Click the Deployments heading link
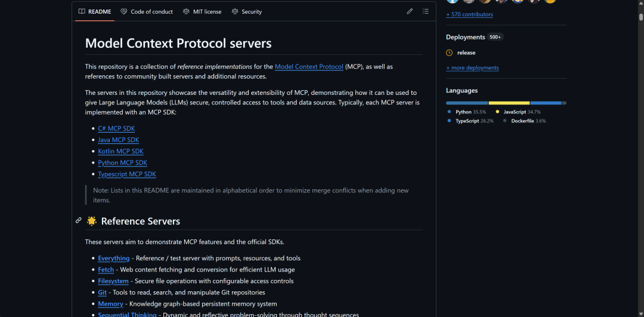644x317 pixels. [x=465, y=37]
